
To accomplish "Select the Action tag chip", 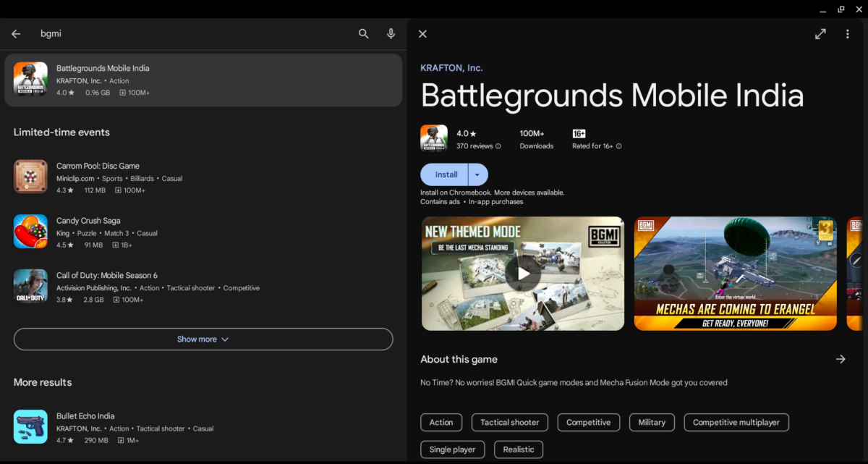I will tap(441, 422).
